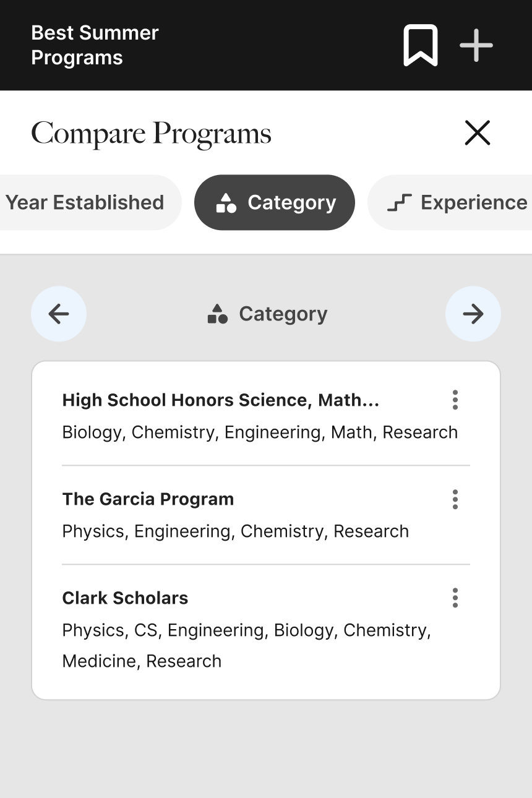Go to previous comparison attribute arrow
Image resolution: width=532 pixels, height=798 pixels.
[x=59, y=314]
